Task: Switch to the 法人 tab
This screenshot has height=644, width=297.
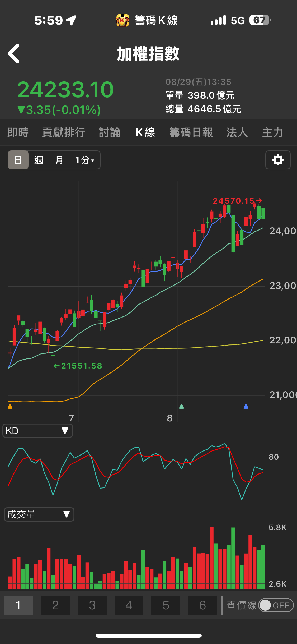Action: 237,132
